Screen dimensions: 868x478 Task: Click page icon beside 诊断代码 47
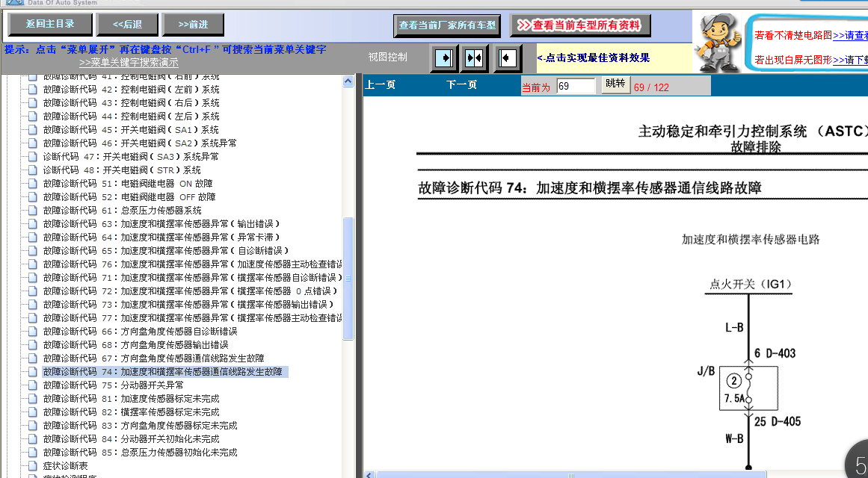[x=33, y=157]
